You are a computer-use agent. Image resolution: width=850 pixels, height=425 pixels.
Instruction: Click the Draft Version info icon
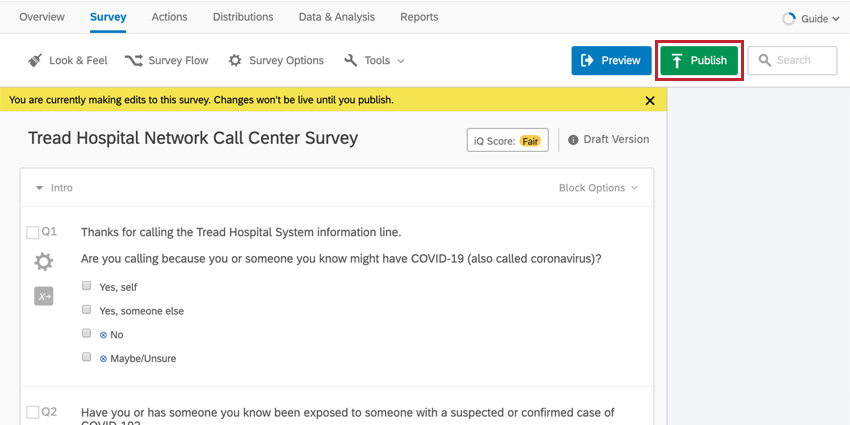coord(573,140)
